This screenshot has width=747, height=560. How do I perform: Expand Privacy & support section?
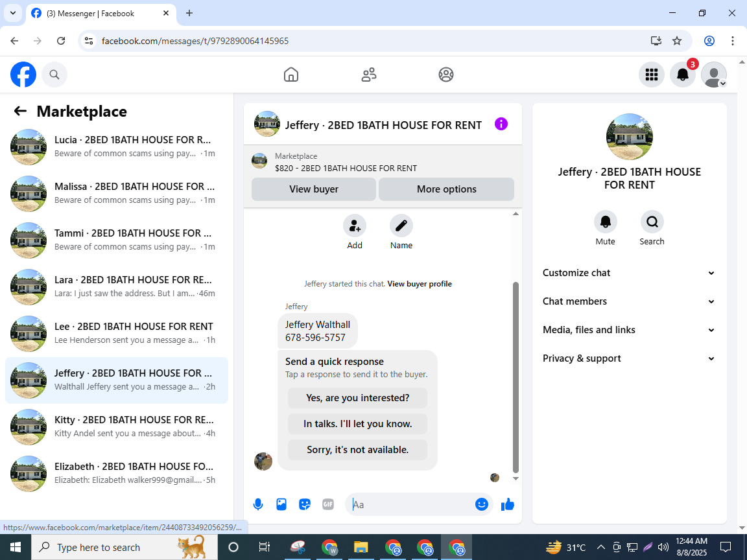pyautogui.click(x=630, y=358)
